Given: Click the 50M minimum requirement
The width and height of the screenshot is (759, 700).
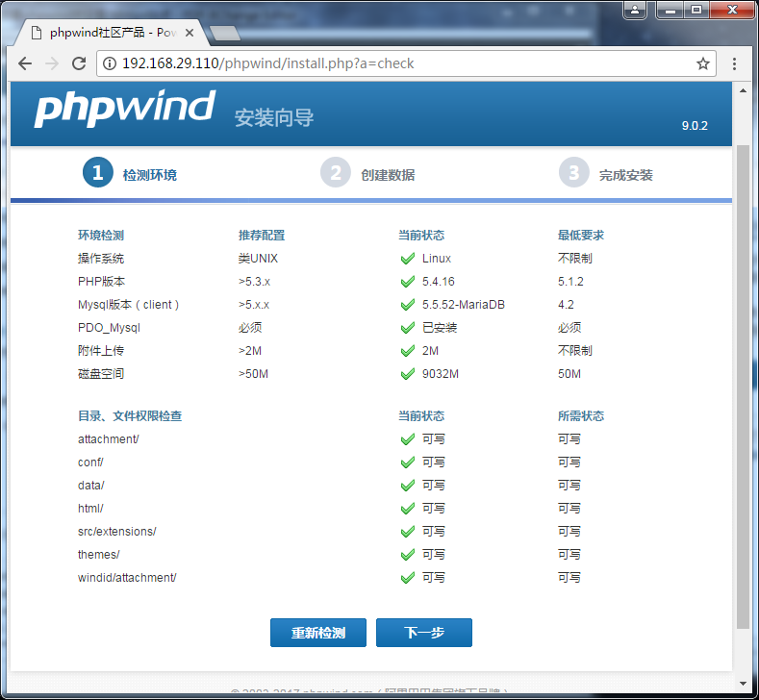Looking at the screenshot, I should (569, 374).
